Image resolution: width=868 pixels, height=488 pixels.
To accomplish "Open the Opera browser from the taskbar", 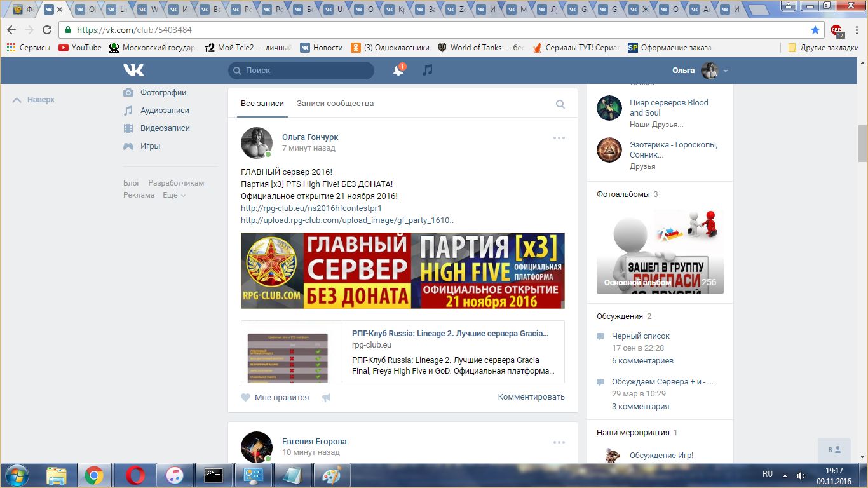I will pyautogui.click(x=135, y=475).
